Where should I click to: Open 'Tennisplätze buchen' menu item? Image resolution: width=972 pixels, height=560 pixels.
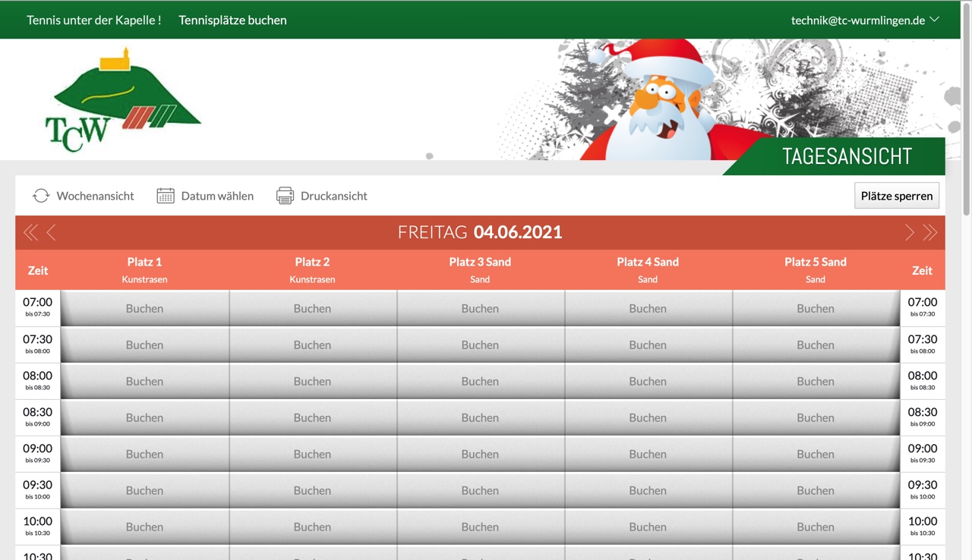point(232,20)
